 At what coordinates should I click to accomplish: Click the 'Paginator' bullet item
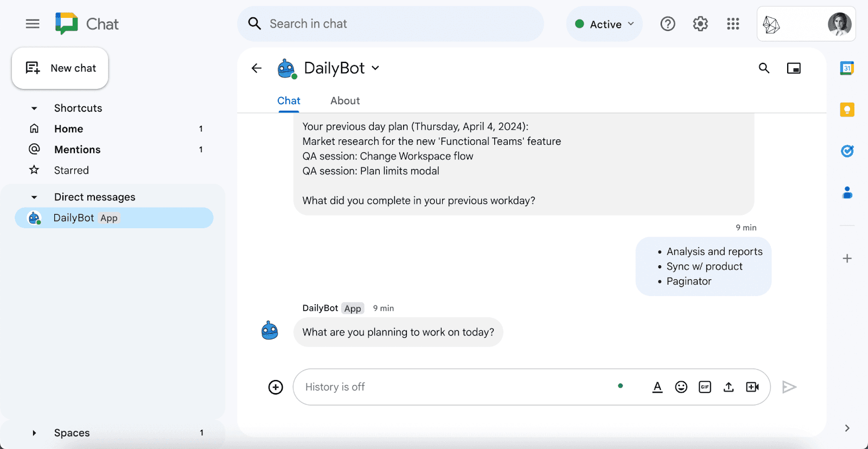689,281
